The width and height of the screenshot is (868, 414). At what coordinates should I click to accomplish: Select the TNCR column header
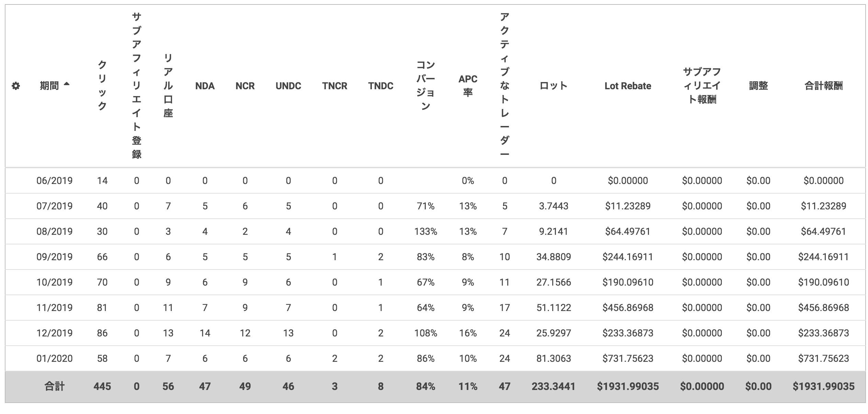click(334, 86)
